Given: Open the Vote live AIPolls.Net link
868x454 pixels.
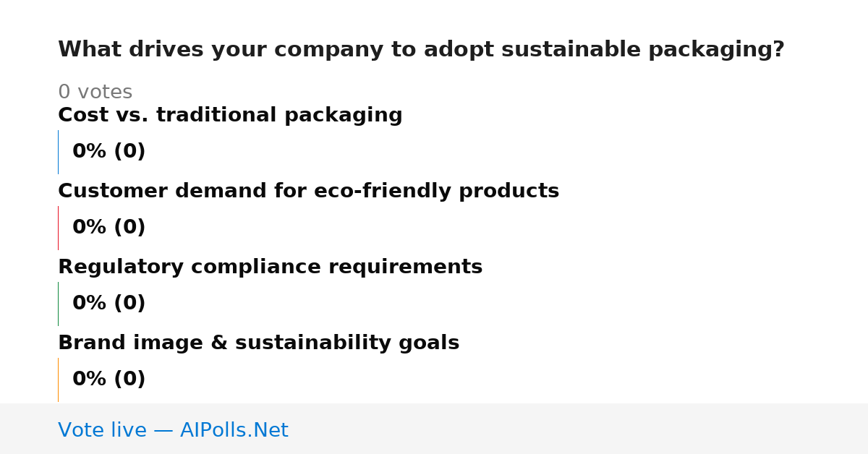Looking at the screenshot, I should pos(173,430).
